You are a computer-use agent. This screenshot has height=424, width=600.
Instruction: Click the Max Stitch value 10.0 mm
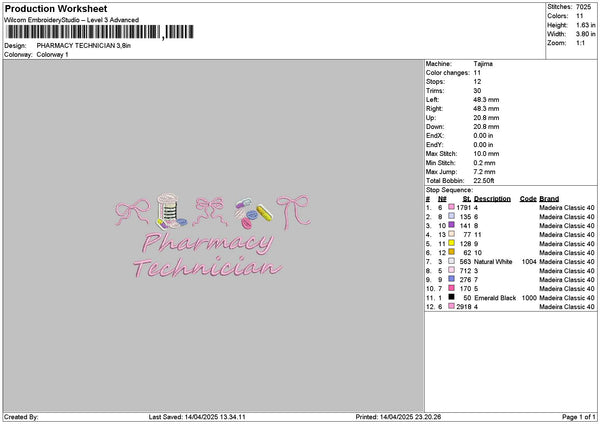(486, 153)
